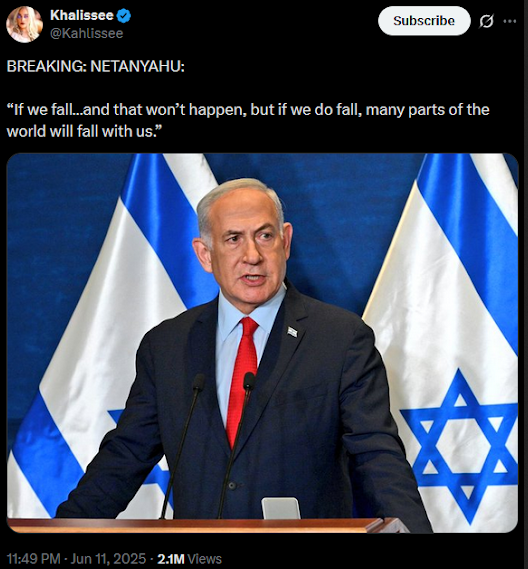Viewport: 528px width, 569px height.
Task: Open the @Kahlissee handle link
Action: click(86, 33)
